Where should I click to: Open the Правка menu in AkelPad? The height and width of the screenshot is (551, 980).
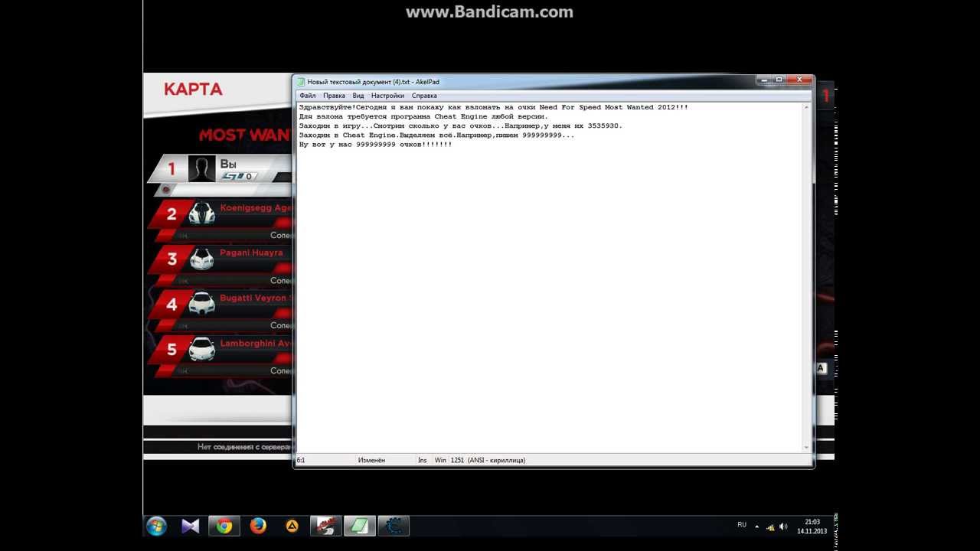pyautogui.click(x=334, y=96)
